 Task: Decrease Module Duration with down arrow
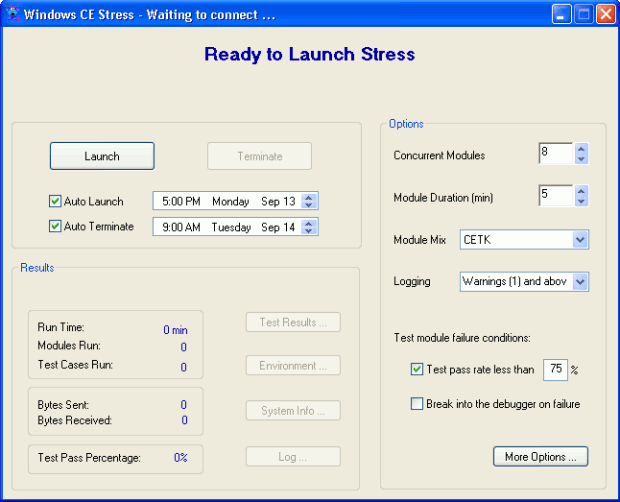click(581, 201)
